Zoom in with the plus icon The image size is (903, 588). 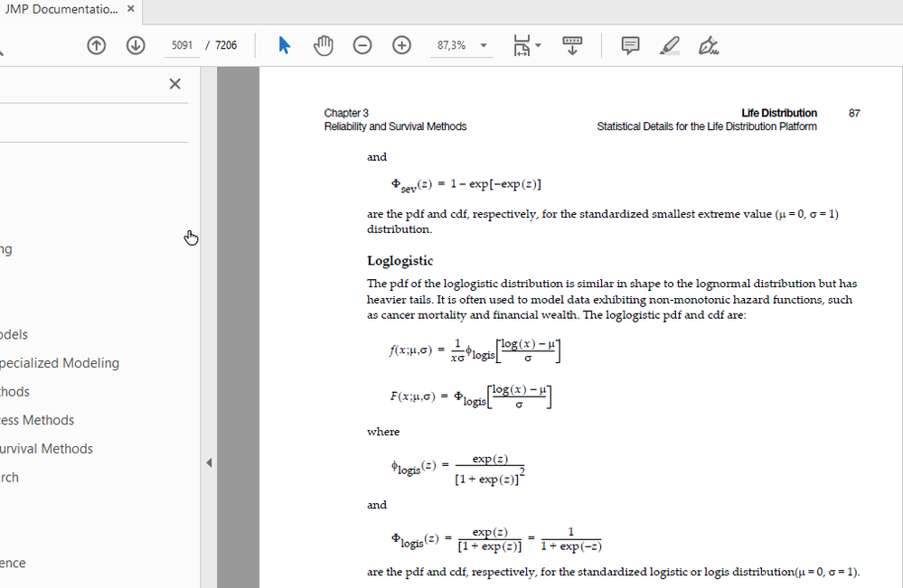401,45
